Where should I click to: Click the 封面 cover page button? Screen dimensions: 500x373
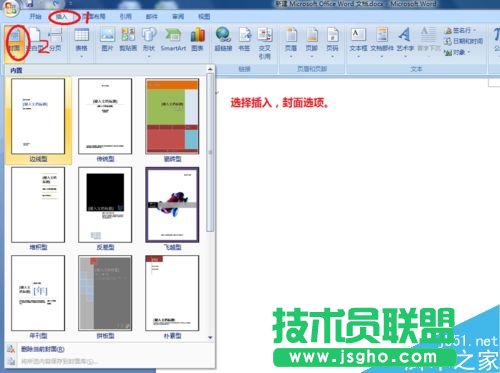click(x=14, y=43)
